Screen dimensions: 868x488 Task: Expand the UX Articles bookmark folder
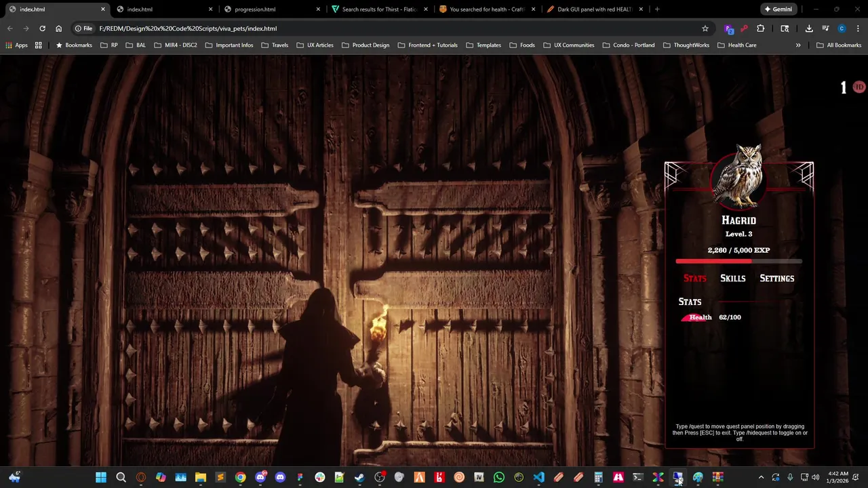[315, 45]
